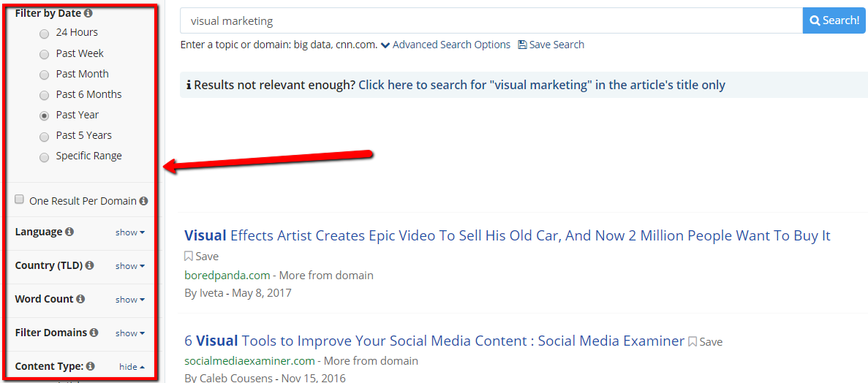Enable the One Result Per Domain checkbox
868x383 pixels.
tap(20, 200)
